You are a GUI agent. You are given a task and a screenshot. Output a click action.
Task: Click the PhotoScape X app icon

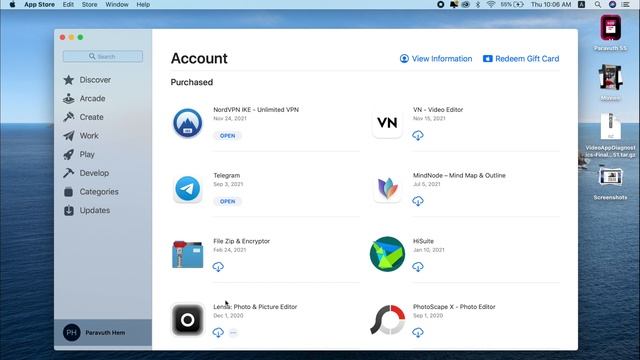pyautogui.click(x=387, y=320)
